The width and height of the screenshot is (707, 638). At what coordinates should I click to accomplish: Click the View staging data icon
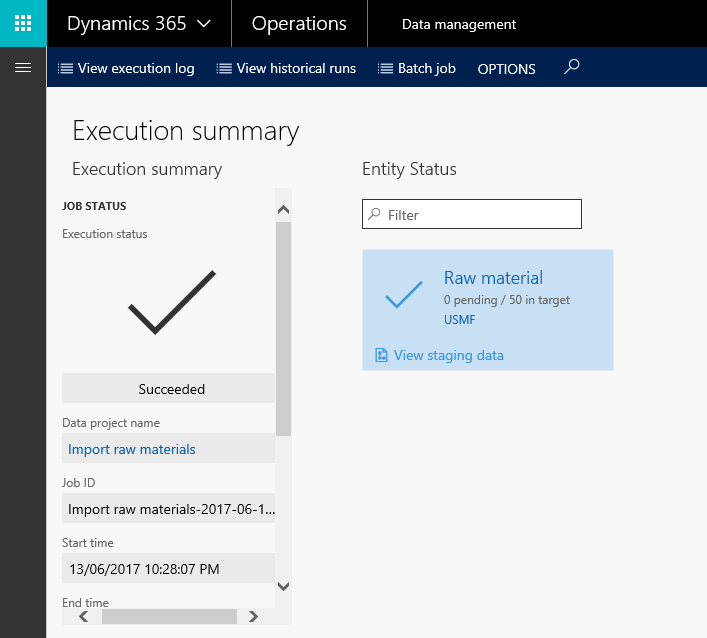point(381,355)
